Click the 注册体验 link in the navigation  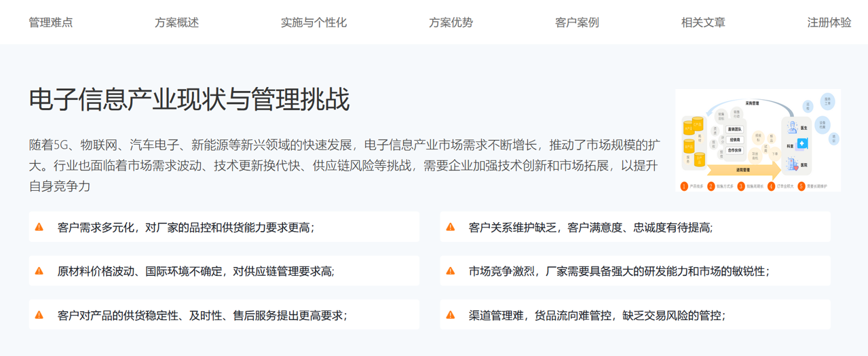click(829, 22)
